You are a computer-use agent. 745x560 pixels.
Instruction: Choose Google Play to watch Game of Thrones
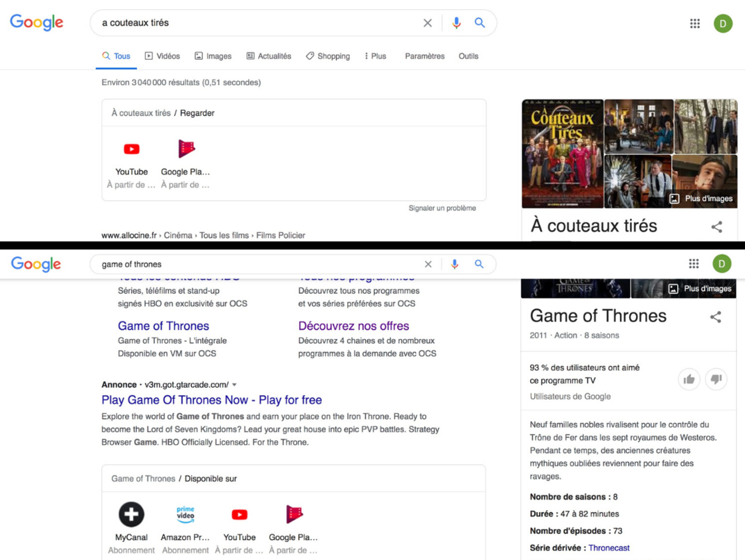tap(293, 527)
